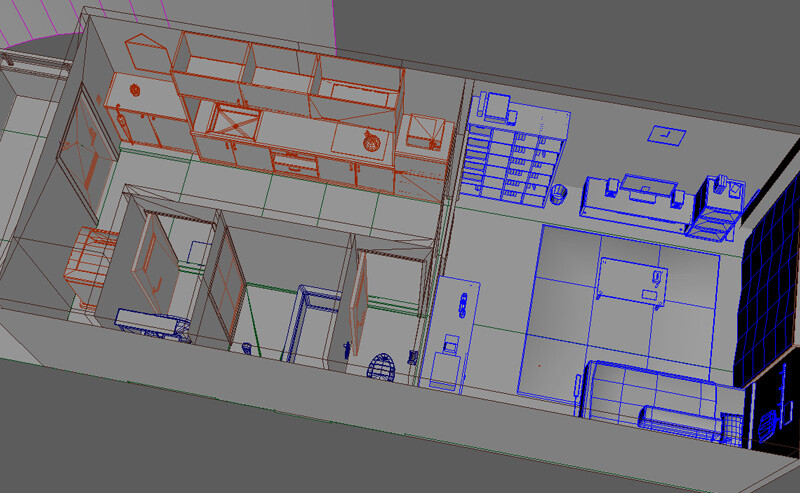The width and height of the screenshot is (800, 493).
Task: Click the blue round basket near doorway
Action: point(383,367)
